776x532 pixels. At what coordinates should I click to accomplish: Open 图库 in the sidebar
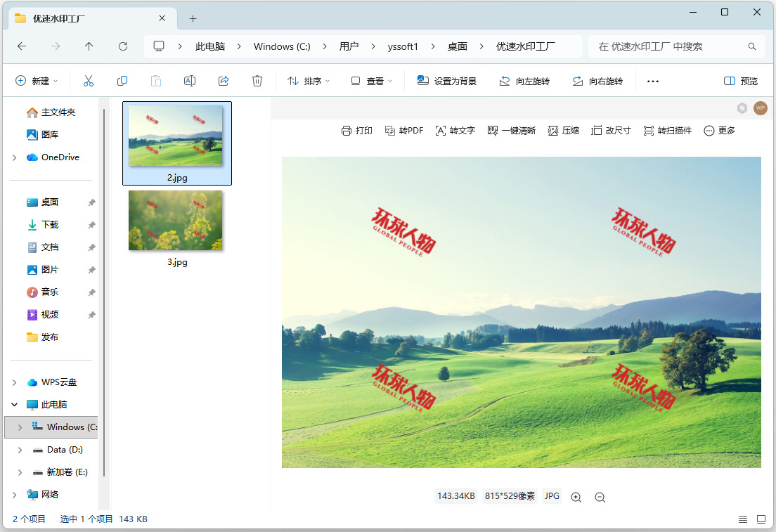click(43, 135)
